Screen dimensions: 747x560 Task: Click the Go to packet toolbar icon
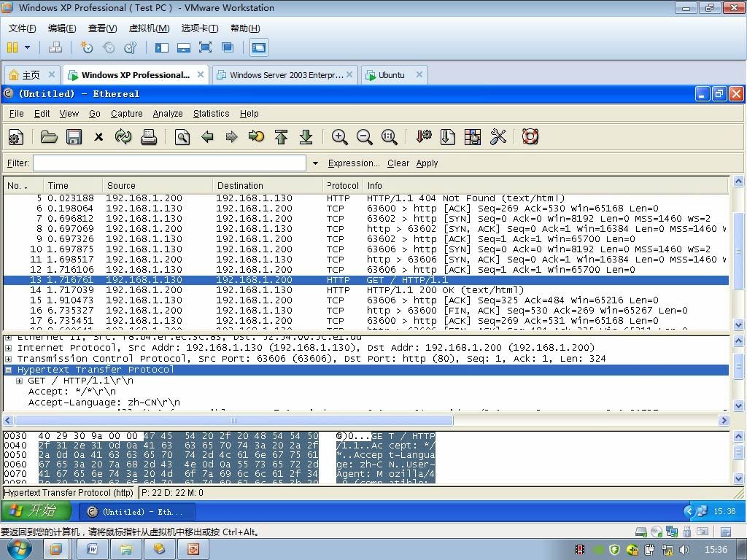click(x=256, y=137)
